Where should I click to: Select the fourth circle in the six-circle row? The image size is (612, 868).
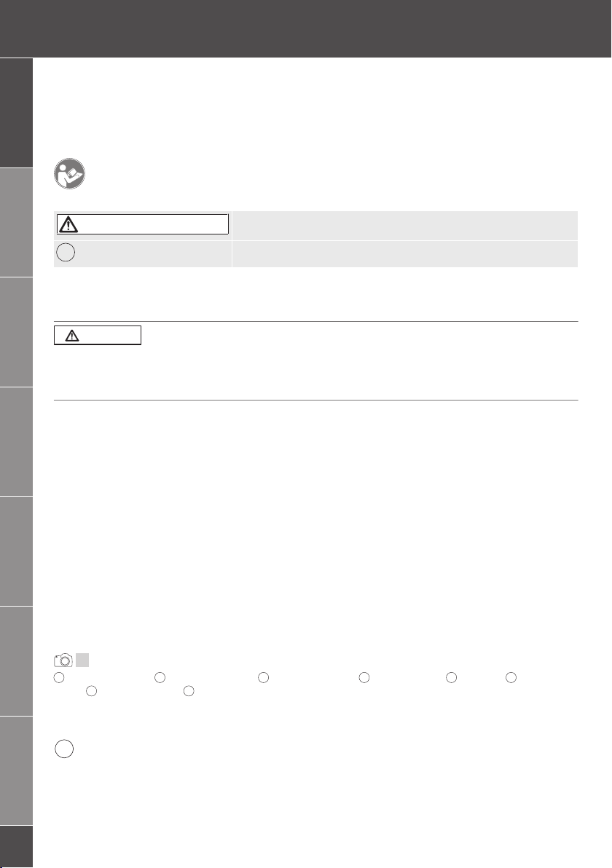click(364, 677)
